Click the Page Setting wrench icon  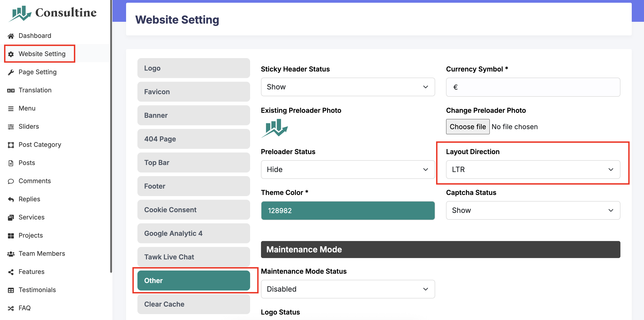[11, 72]
